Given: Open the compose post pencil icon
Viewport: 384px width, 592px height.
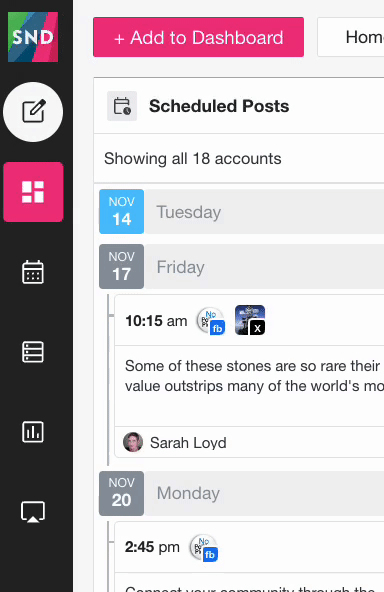Looking at the screenshot, I should point(33,112).
